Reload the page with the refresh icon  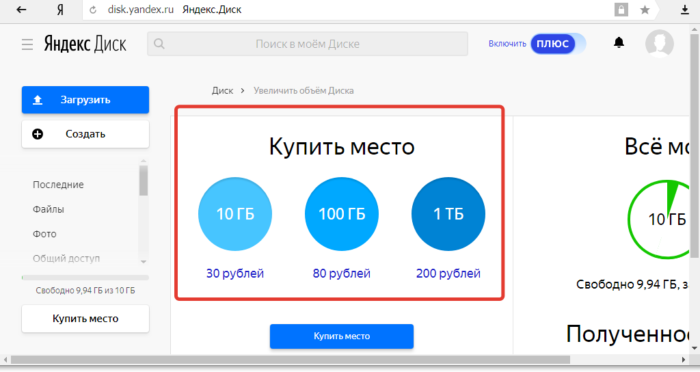93,10
